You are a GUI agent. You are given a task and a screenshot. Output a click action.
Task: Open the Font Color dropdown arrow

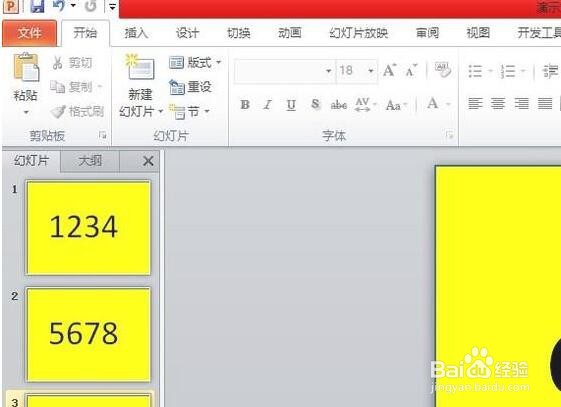448,105
